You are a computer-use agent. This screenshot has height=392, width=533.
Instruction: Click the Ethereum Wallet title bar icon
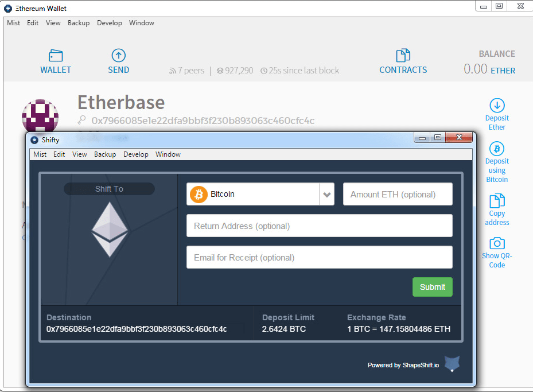click(8, 9)
